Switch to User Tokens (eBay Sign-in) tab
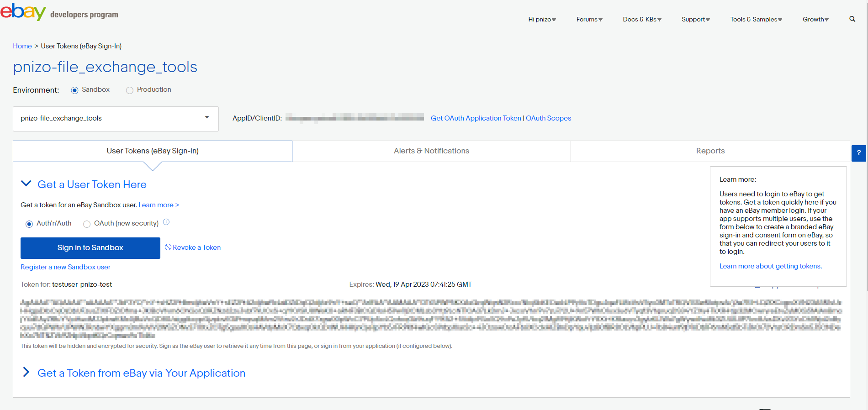The width and height of the screenshot is (868, 410). [153, 151]
